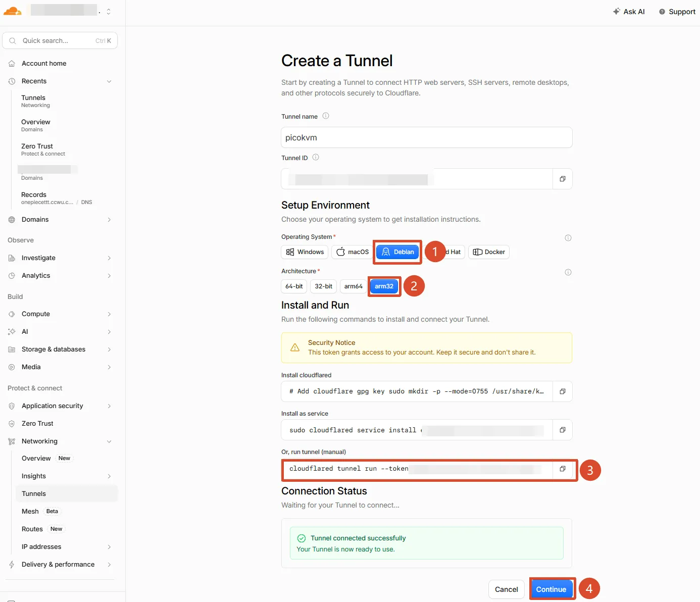Copy the Tunnel ID value
The height and width of the screenshot is (602, 700).
(562, 179)
